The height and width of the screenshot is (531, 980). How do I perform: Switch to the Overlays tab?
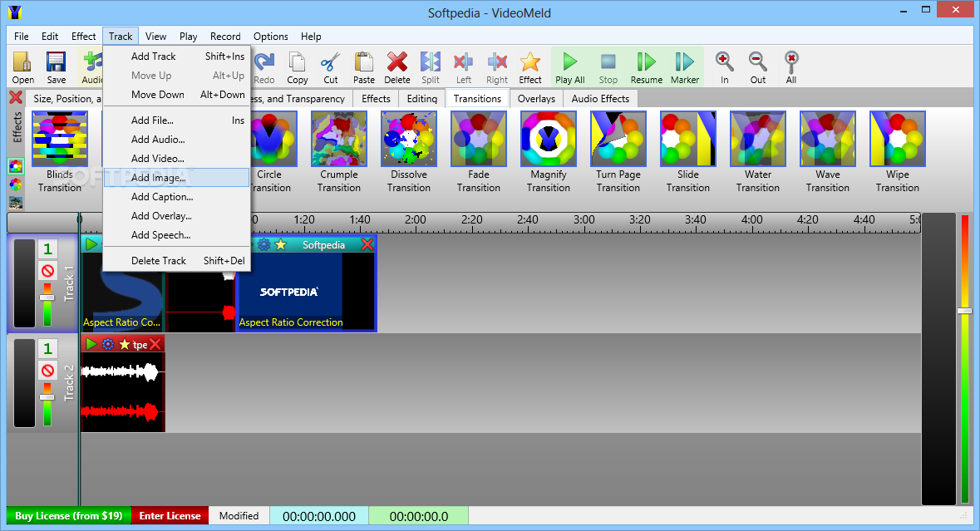pyautogui.click(x=536, y=99)
